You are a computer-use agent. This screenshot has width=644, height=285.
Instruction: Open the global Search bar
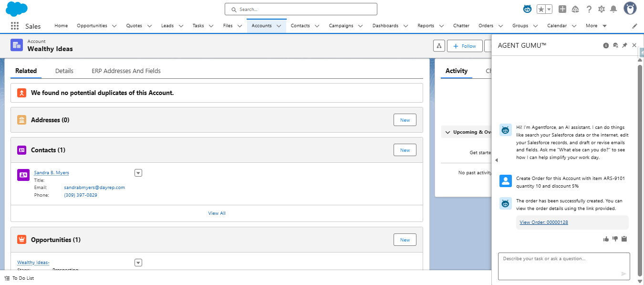[x=301, y=9]
